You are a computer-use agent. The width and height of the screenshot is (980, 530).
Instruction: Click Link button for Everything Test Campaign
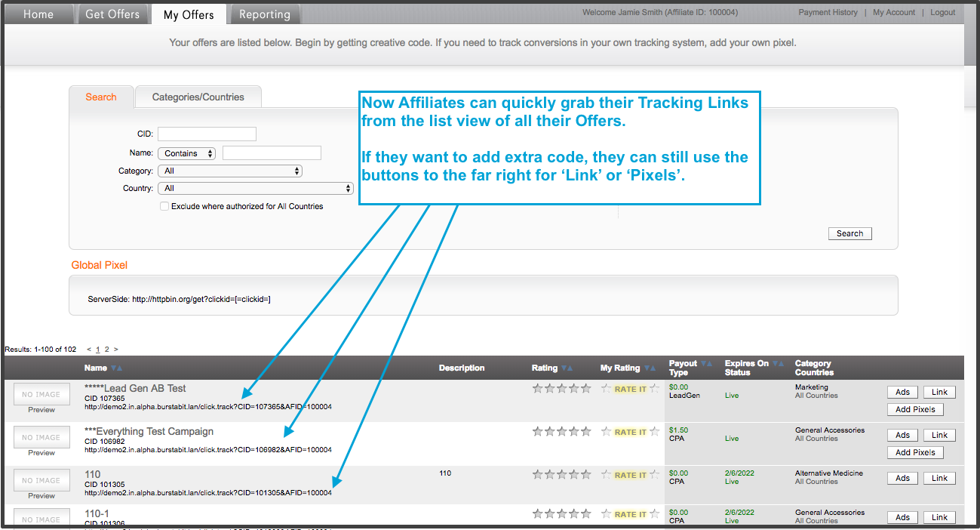pyautogui.click(x=939, y=435)
